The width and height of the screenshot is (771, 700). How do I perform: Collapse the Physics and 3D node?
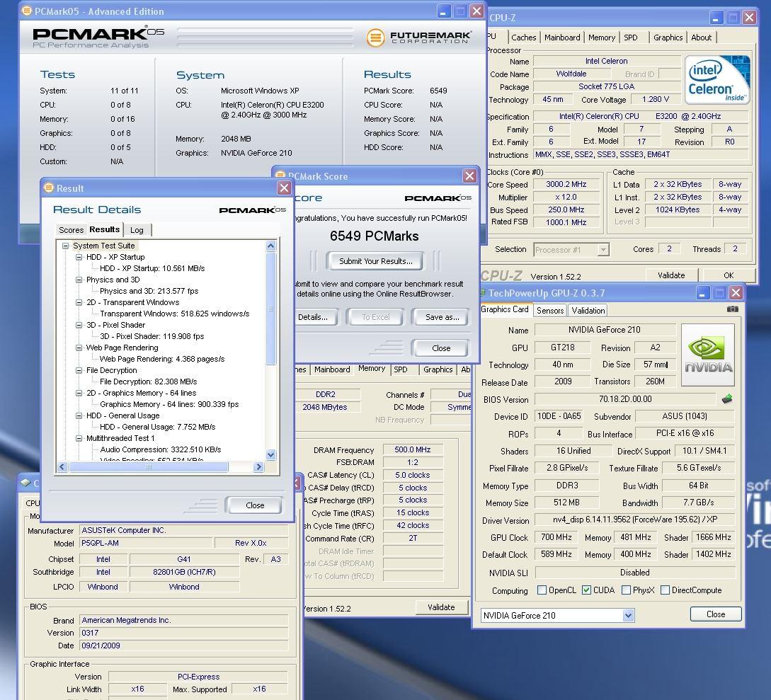coord(79,279)
